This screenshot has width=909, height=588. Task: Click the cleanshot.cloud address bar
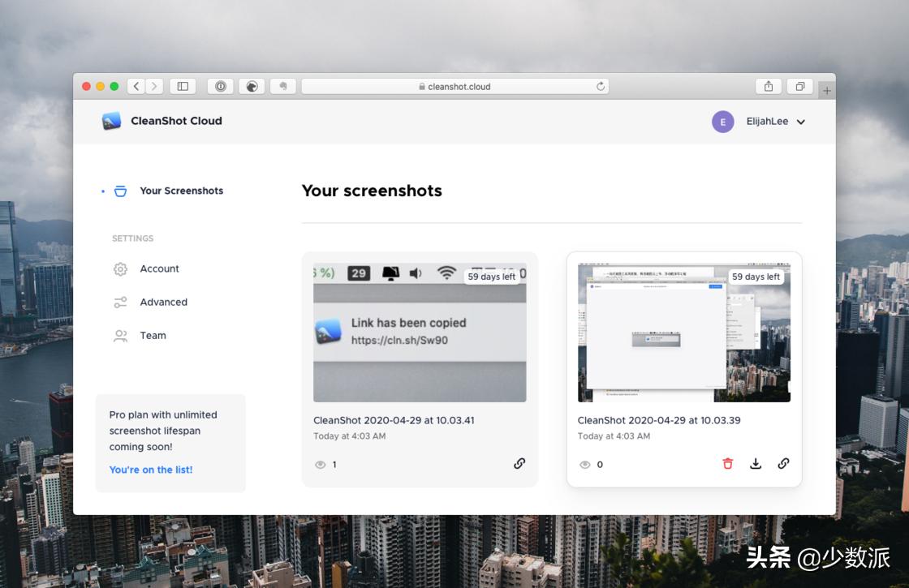454,87
